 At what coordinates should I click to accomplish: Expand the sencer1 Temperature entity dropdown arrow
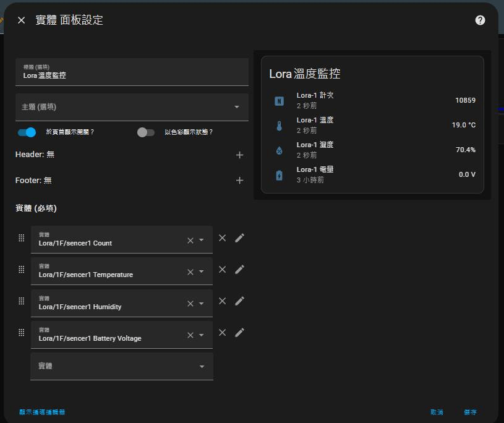[x=202, y=272]
